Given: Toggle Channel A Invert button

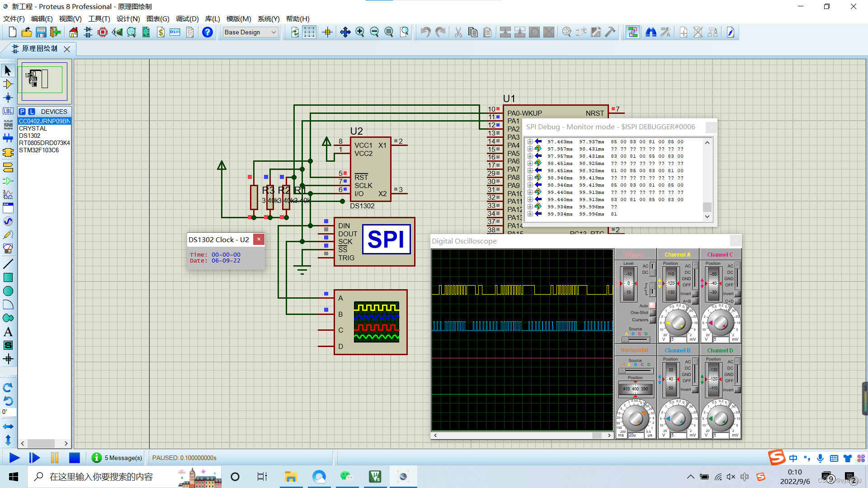Looking at the screenshot, I should [695, 294].
